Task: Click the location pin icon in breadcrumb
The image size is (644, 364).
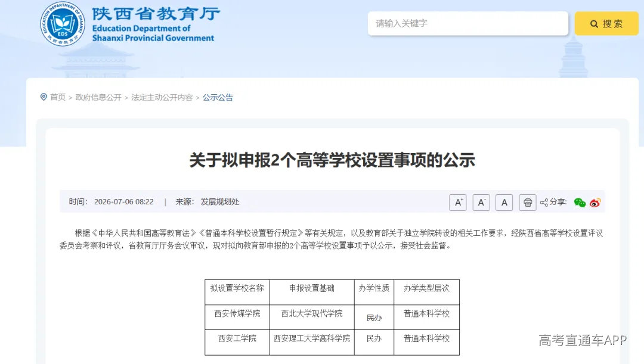Action: 44,97
